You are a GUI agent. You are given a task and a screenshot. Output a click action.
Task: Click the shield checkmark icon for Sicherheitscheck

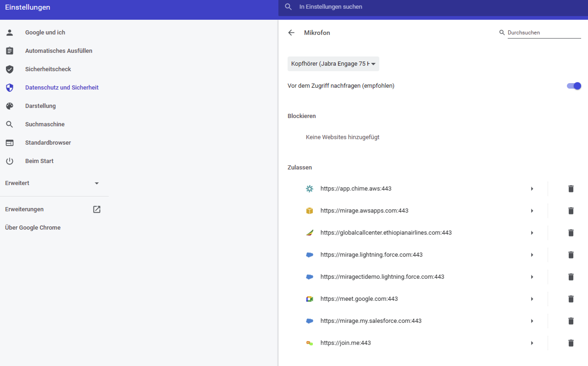click(10, 69)
